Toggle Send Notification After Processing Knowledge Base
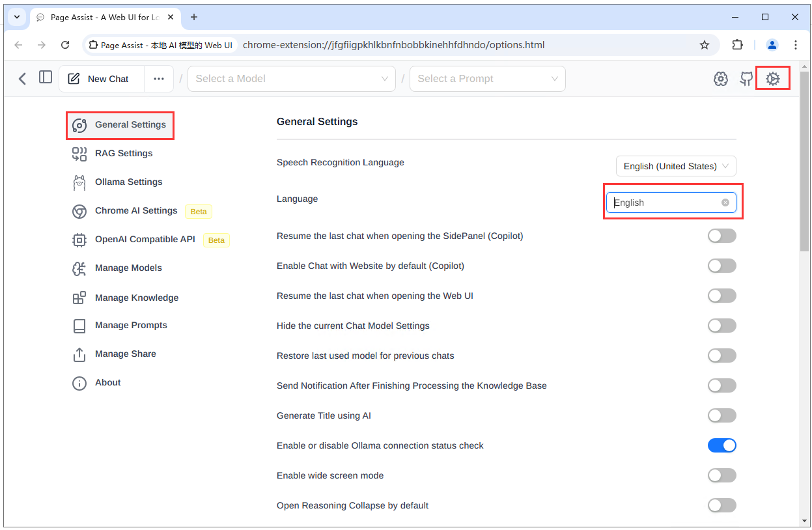Viewport: 812px width, 530px height. pyautogui.click(x=722, y=385)
